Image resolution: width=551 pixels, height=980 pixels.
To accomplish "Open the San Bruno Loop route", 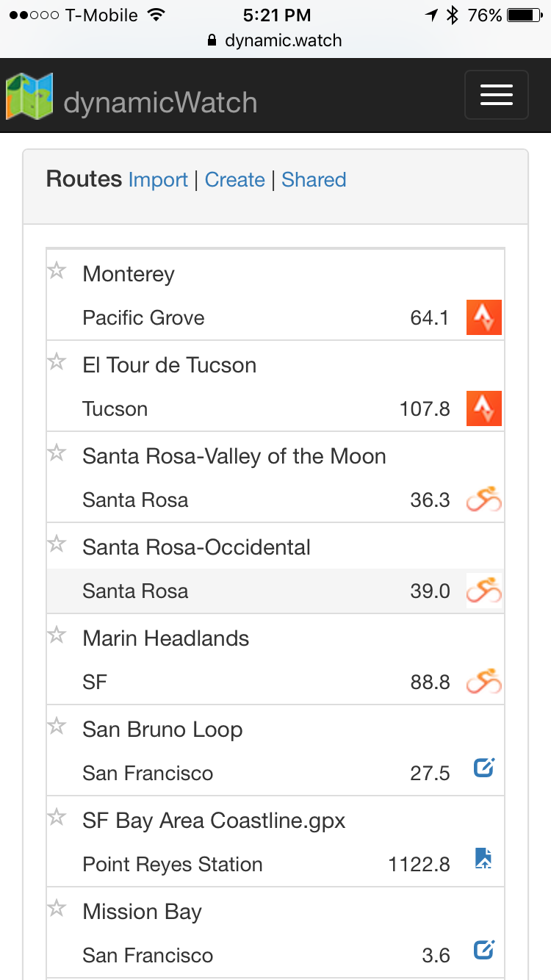I will [162, 729].
